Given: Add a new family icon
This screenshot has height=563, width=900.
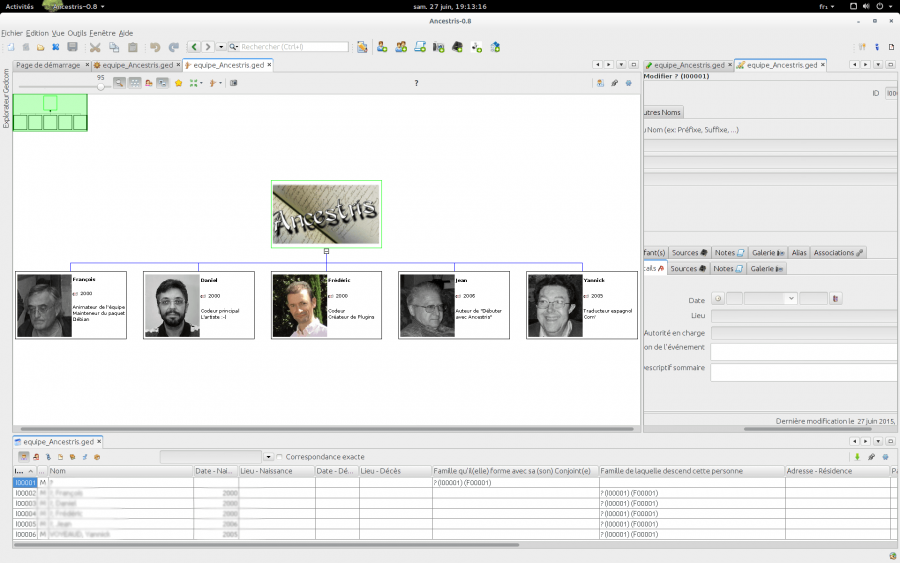Looking at the screenshot, I should [401, 47].
